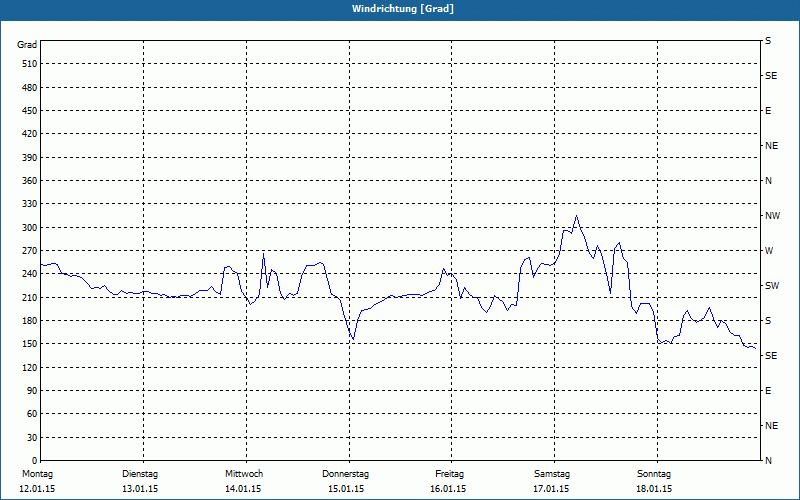Click the highest peak of the blue line
800x500 pixels.
click(577, 216)
